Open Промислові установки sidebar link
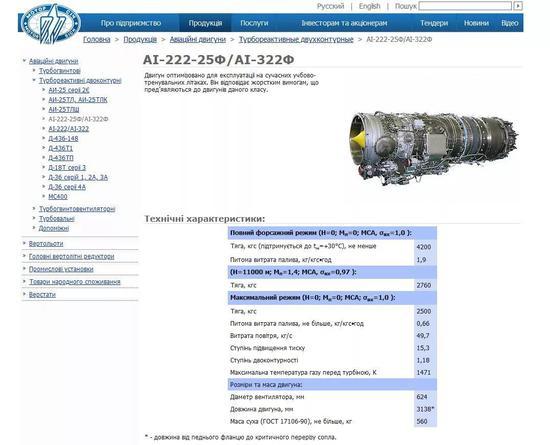This screenshot has width=550, height=445. tap(61, 269)
